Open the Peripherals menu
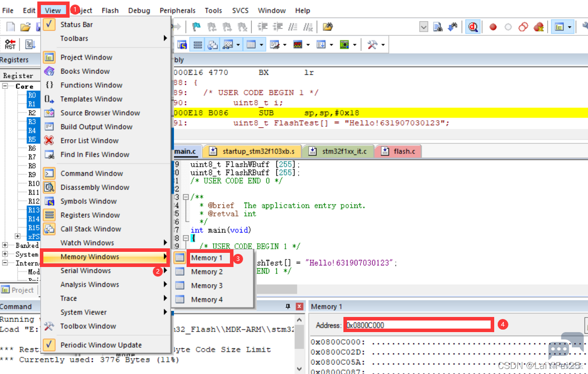This screenshot has width=588, height=374. 178,11
